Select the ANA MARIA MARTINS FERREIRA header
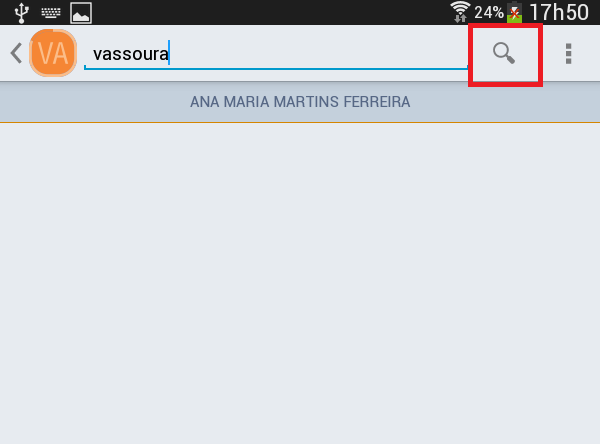 [x=300, y=102]
